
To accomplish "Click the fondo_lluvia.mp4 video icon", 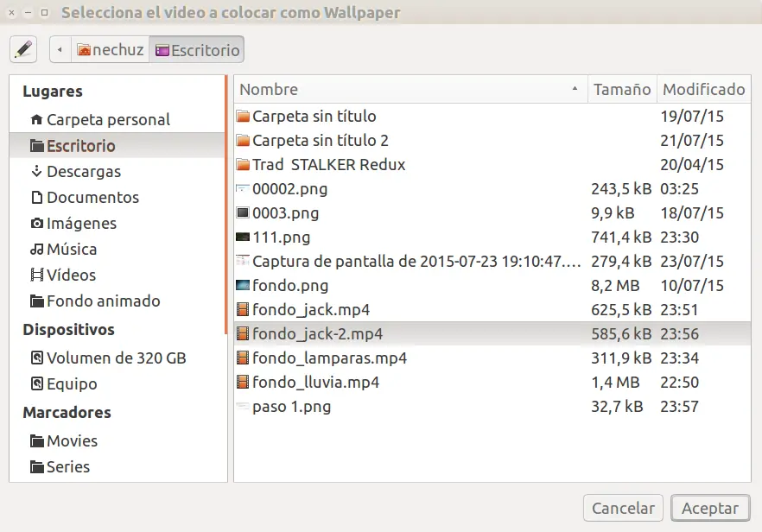I will coord(243,382).
